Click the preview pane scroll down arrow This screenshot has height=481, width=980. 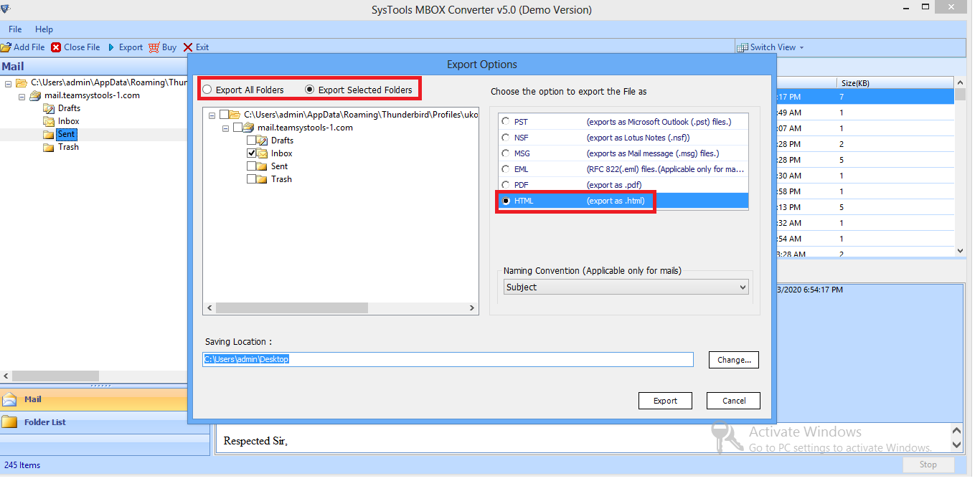[956, 444]
